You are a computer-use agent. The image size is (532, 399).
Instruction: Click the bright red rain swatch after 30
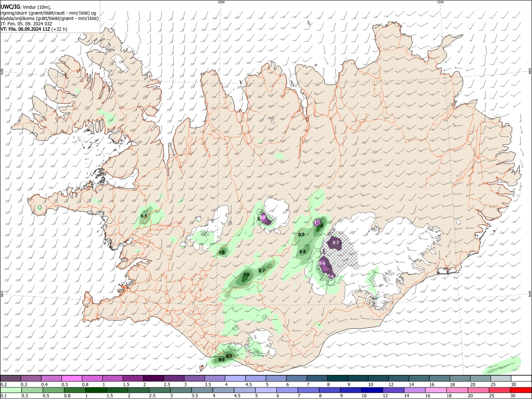(x=520, y=390)
